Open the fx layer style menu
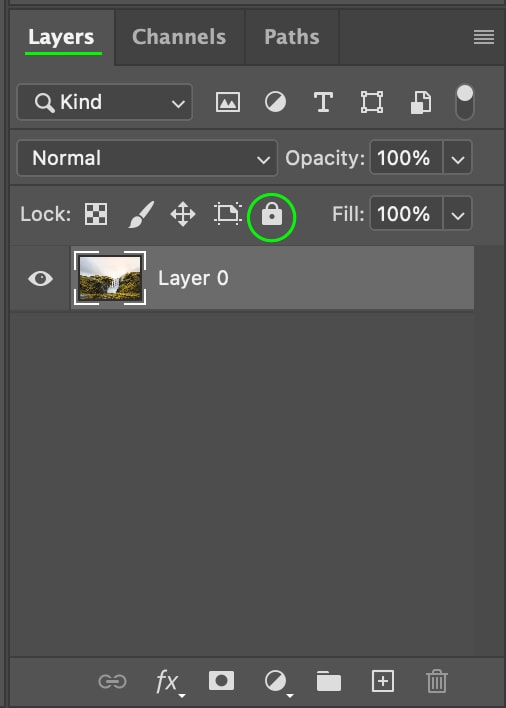This screenshot has height=708, width=506. [169, 682]
